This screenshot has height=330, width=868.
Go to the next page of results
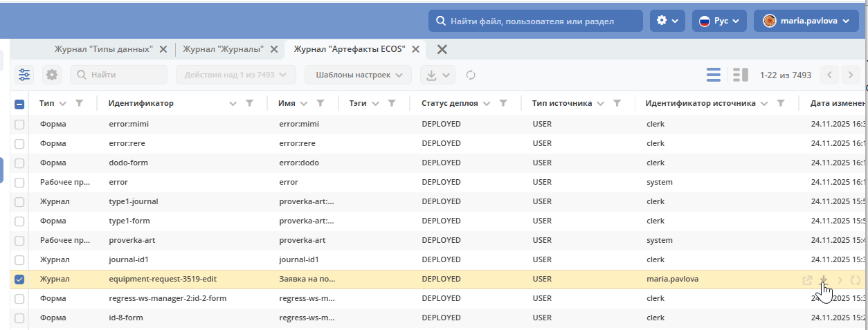click(851, 75)
